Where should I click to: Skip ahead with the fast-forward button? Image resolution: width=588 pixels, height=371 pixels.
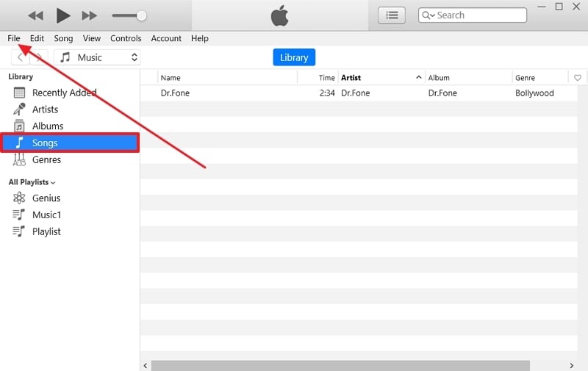[x=89, y=15]
